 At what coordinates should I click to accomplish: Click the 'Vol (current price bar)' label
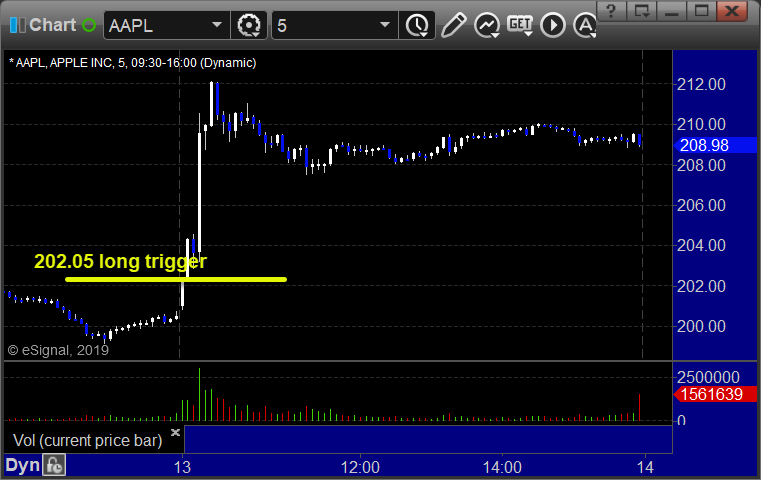87,440
